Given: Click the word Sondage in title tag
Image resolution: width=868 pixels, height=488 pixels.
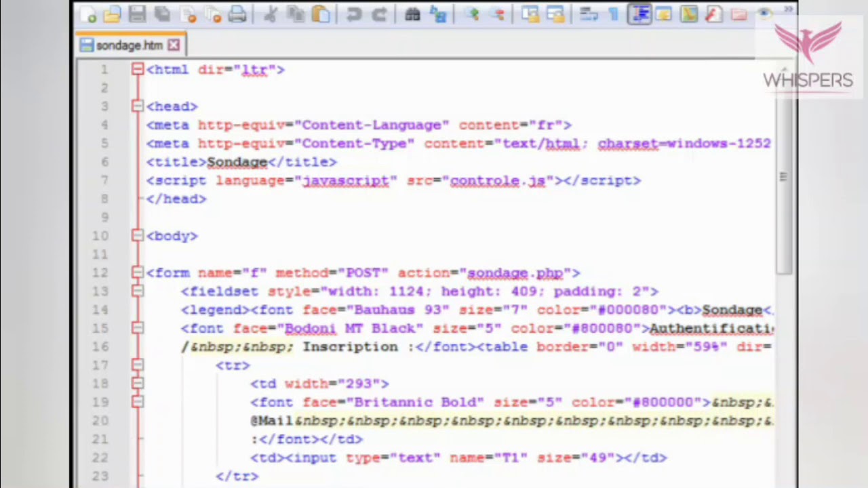Looking at the screenshot, I should point(237,162).
